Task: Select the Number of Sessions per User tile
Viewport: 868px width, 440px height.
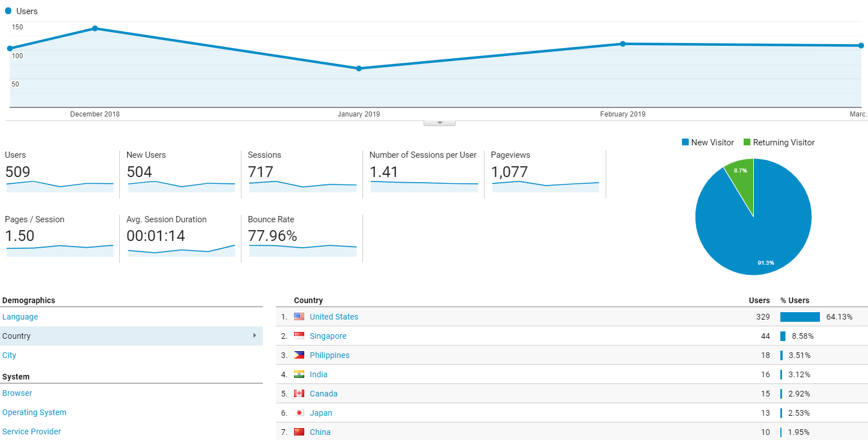Action: (x=424, y=174)
